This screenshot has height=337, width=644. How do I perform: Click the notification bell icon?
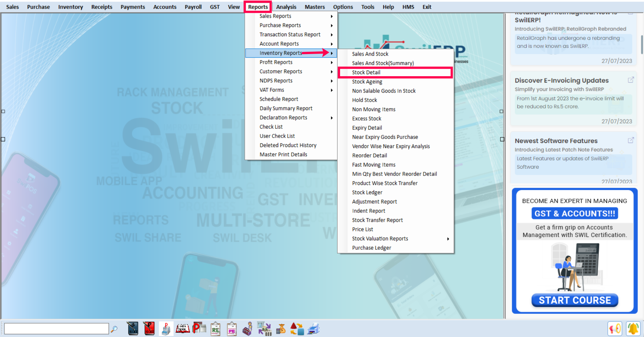click(633, 329)
